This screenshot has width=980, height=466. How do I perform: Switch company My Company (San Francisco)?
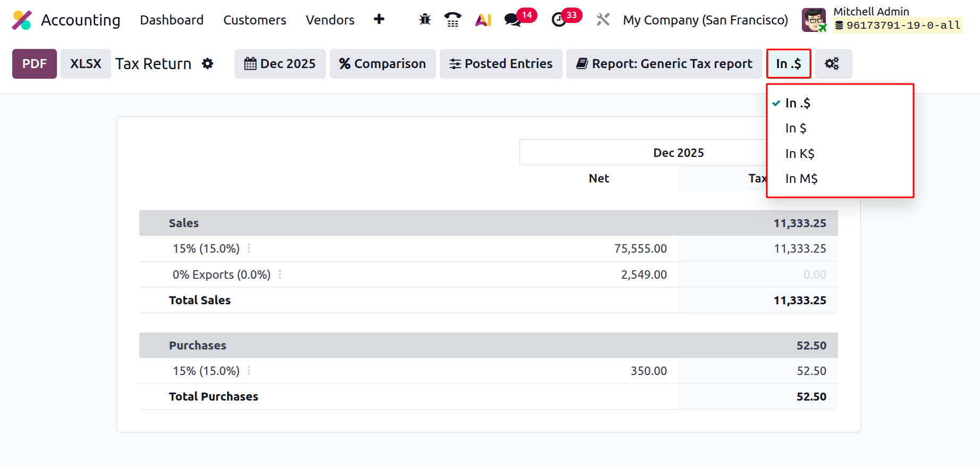point(705,20)
